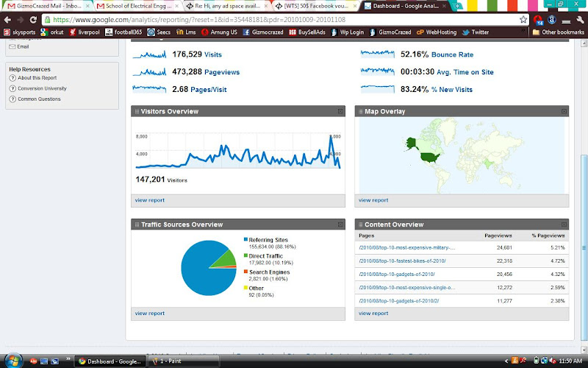Open top-10-most-expensive-military page link
This screenshot has width=588, height=368.
click(x=407, y=248)
